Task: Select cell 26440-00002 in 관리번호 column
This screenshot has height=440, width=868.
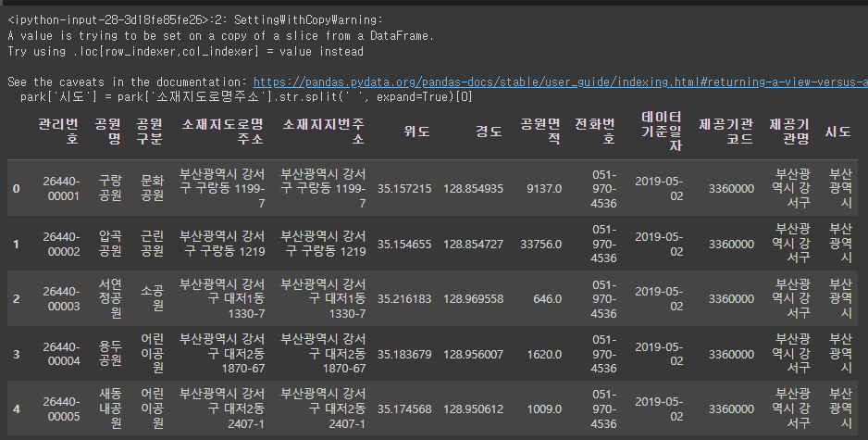Action: (61, 244)
